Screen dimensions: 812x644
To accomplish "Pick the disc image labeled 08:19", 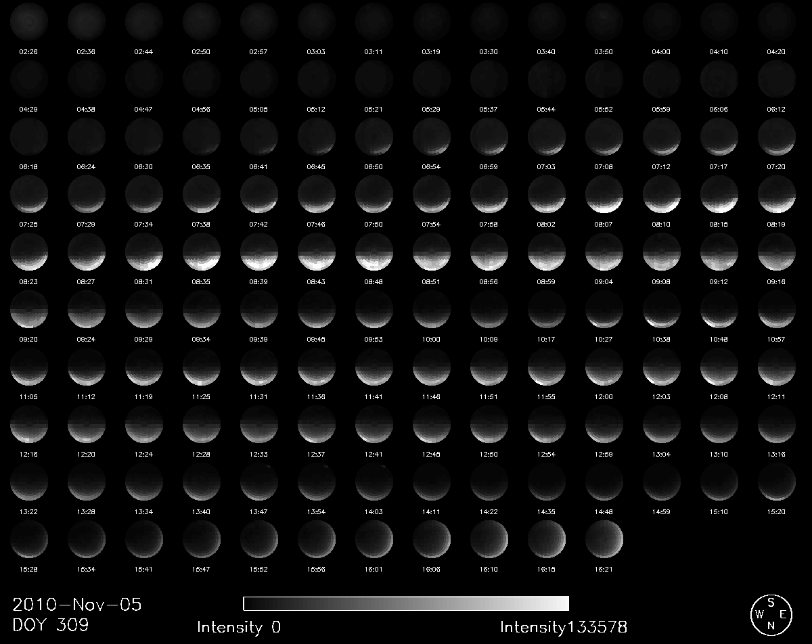I will (777, 193).
